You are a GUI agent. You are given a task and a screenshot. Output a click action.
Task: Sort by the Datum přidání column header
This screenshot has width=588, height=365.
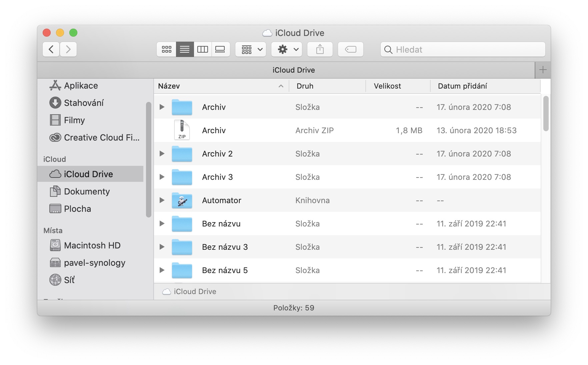point(485,86)
